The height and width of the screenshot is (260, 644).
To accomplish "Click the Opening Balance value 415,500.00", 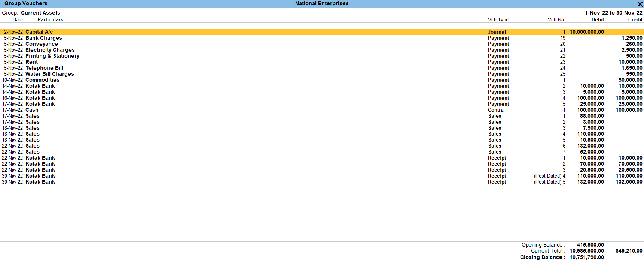I will [590, 245].
